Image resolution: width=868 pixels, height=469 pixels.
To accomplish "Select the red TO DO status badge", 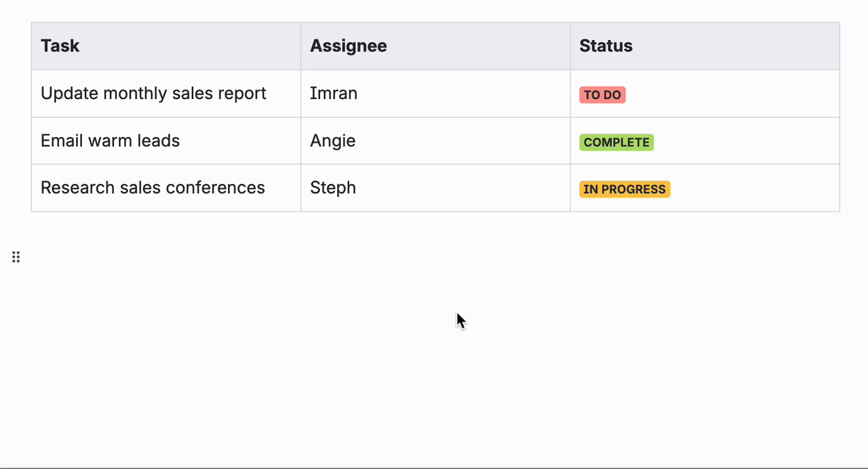I will pyautogui.click(x=602, y=94).
